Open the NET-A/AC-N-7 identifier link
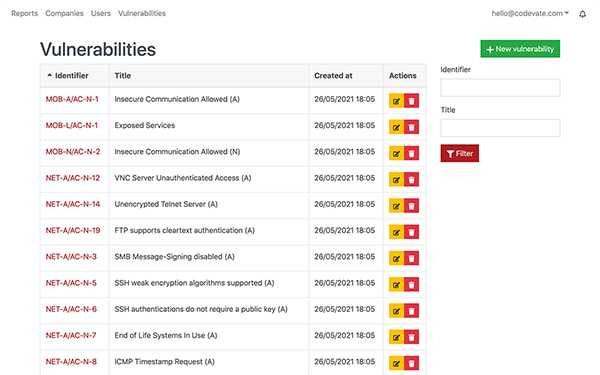Image resolution: width=600 pixels, height=375 pixels. coord(71,336)
